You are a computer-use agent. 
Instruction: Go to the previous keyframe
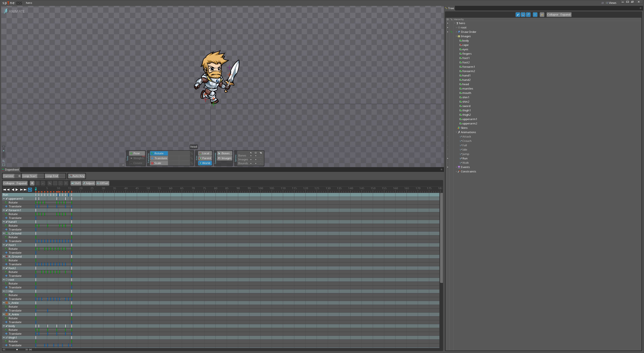(8, 190)
